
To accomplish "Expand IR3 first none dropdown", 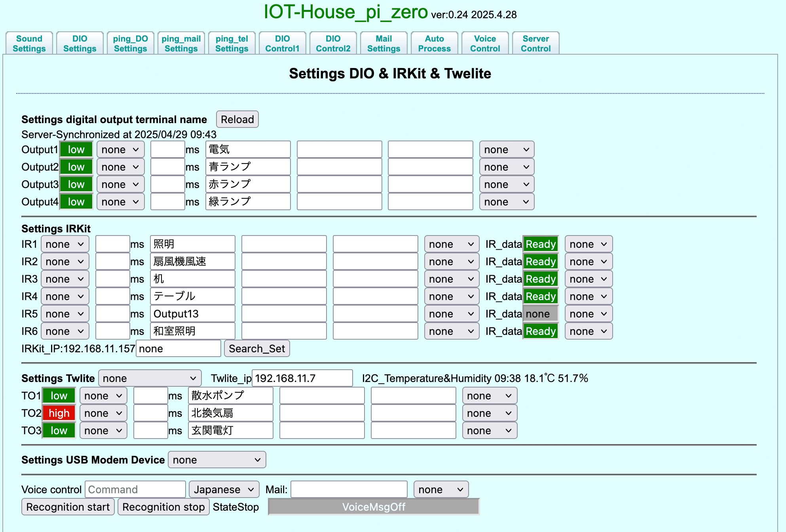I will click(x=65, y=279).
